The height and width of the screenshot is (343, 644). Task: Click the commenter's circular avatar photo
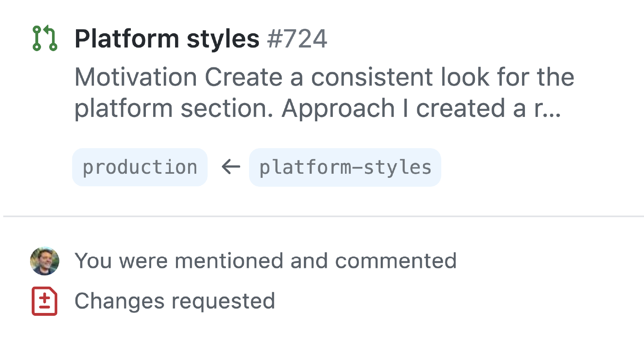point(45,260)
